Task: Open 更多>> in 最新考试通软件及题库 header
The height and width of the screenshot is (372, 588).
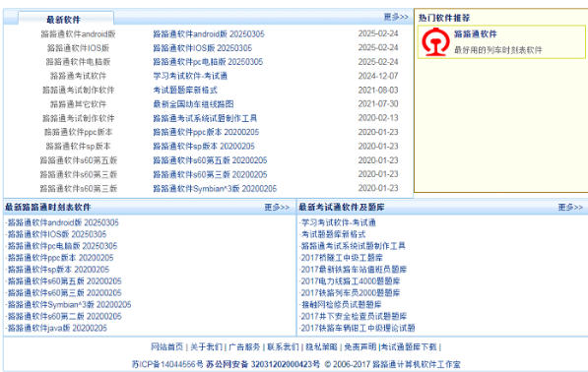Action: 570,208
